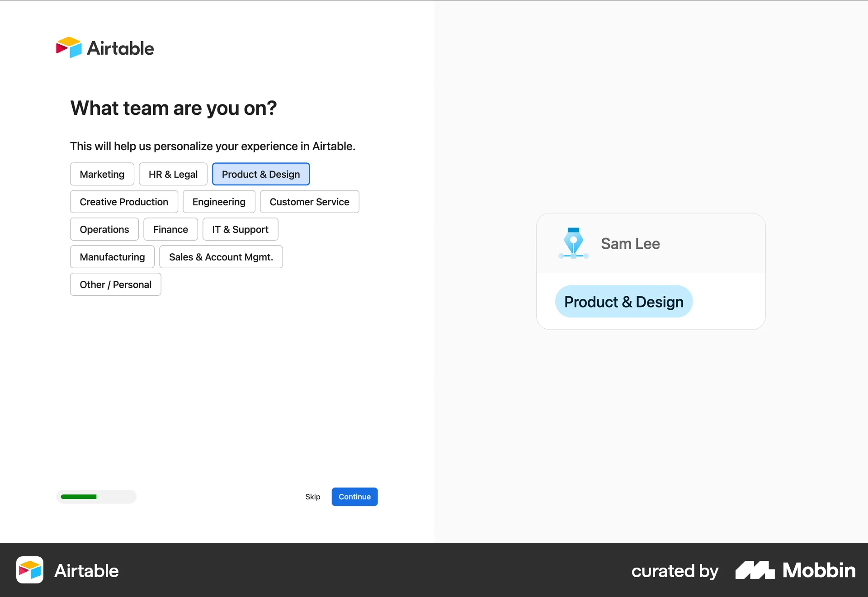Deselect the Product & Design option
868x597 pixels.
(260, 174)
